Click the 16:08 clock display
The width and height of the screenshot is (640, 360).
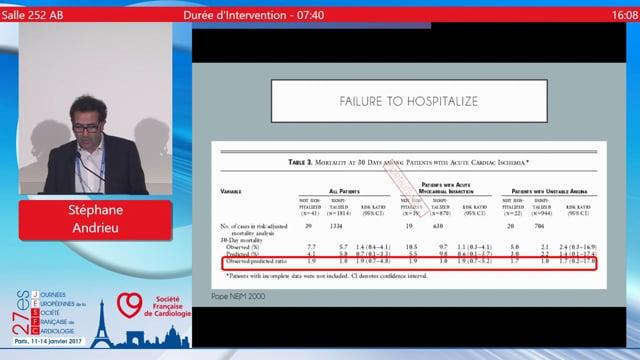click(624, 15)
